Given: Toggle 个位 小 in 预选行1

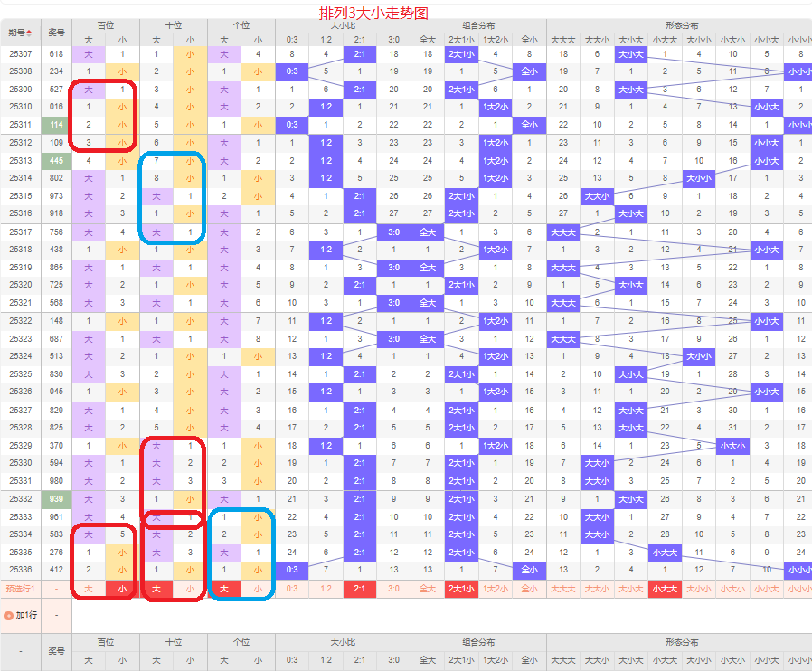Looking at the screenshot, I should point(258,589).
